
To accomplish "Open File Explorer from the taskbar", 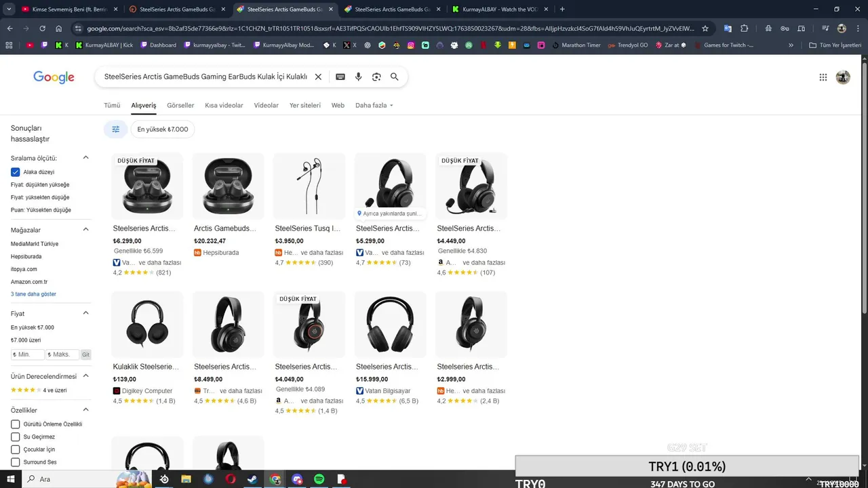I will (186, 479).
